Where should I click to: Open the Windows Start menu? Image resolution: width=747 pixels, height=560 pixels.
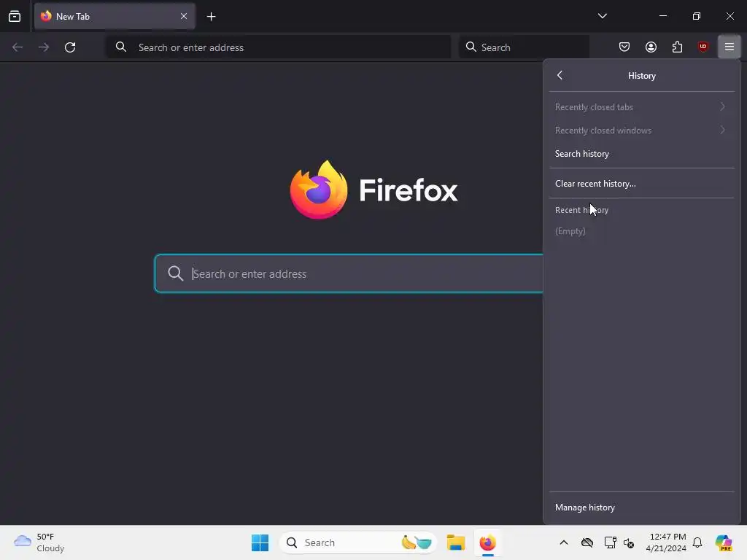260,542
